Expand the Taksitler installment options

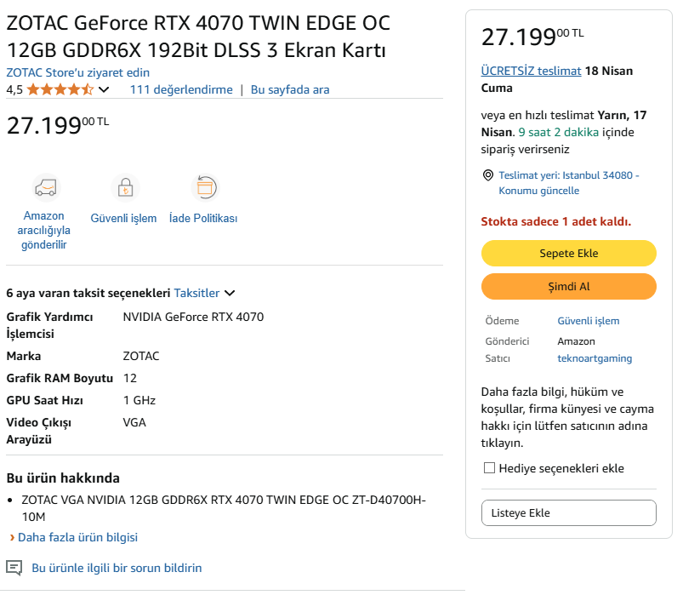[204, 293]
